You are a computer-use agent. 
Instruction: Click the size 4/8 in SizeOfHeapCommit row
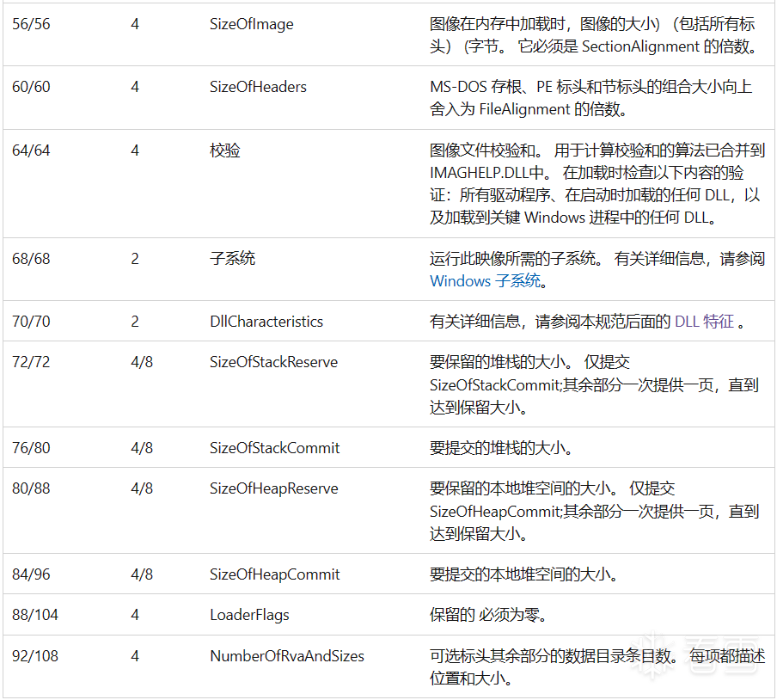point(142,574)
